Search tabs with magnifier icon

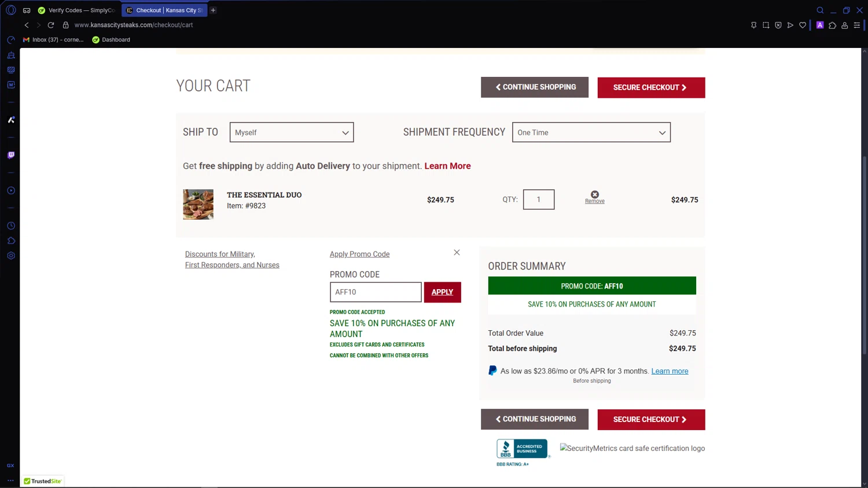click(x=820, y=10)
